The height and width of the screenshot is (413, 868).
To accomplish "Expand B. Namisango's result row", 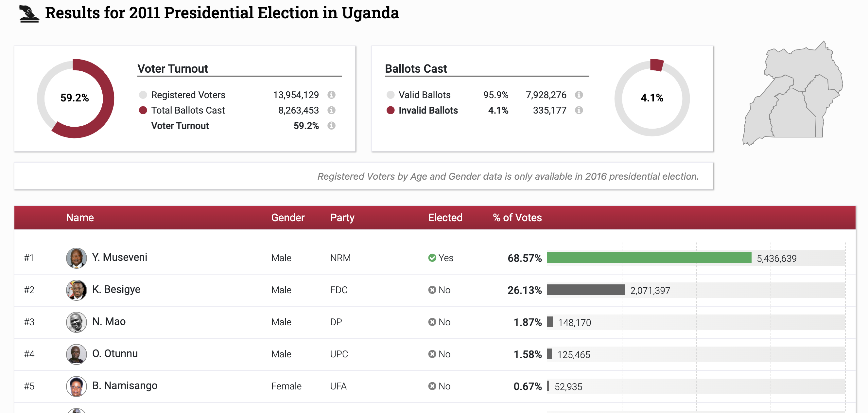I will tap(124, 386).
